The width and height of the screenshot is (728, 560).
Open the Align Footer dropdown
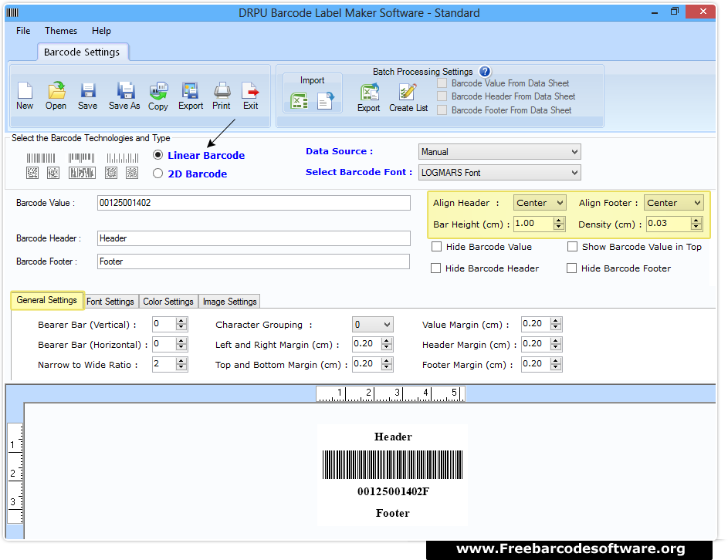point(673,203)
